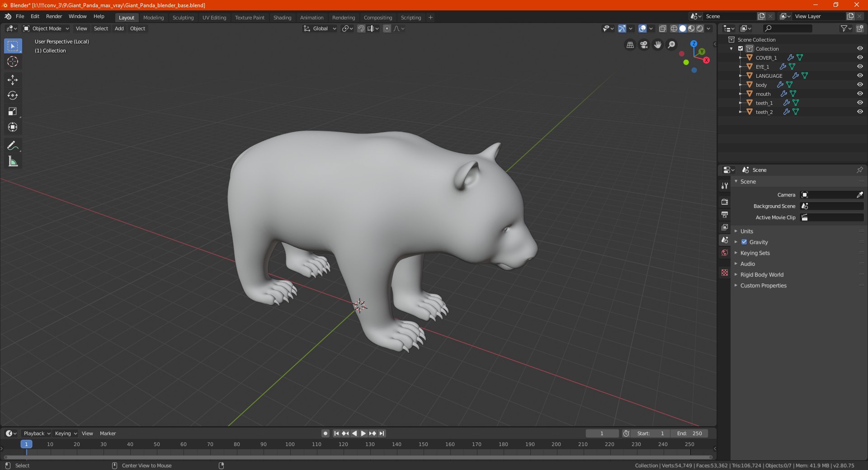Open the Keying dropdown in timeline

pyautogui.click(x=66, y=433)
